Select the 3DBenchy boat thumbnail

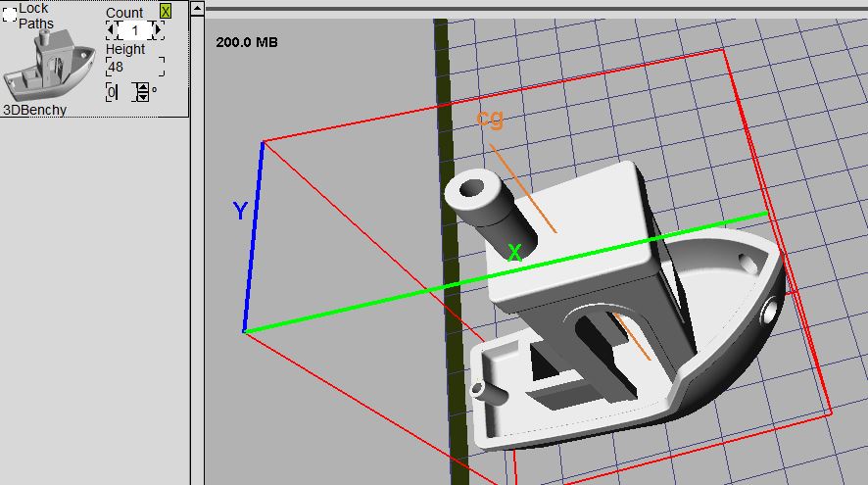pos(49,65)
